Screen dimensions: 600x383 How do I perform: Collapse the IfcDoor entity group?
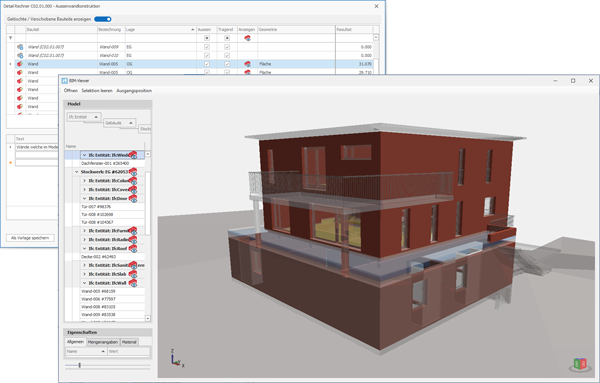[85, 199]
